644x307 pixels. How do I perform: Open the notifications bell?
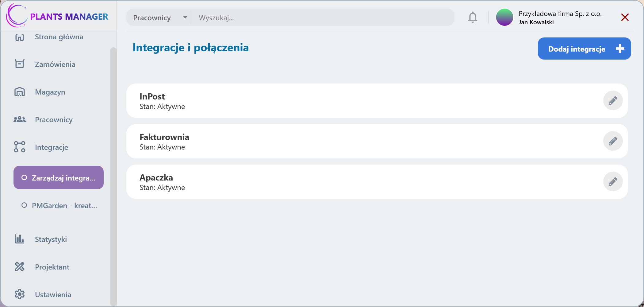pos(473,17)
